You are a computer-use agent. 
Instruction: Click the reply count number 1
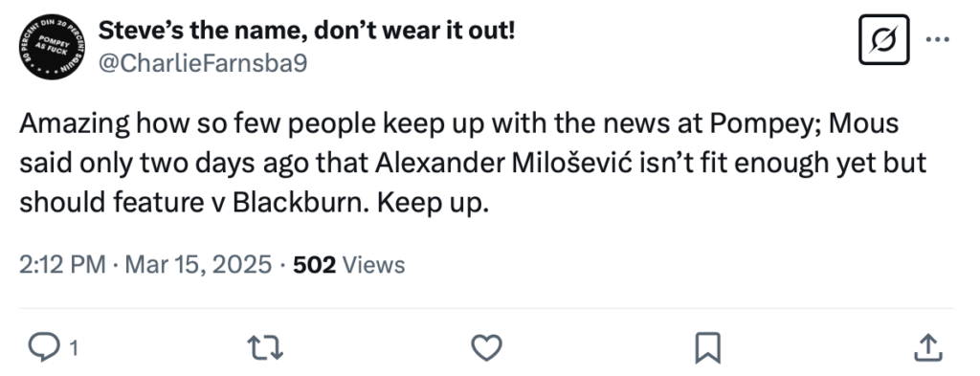[73, 348]
